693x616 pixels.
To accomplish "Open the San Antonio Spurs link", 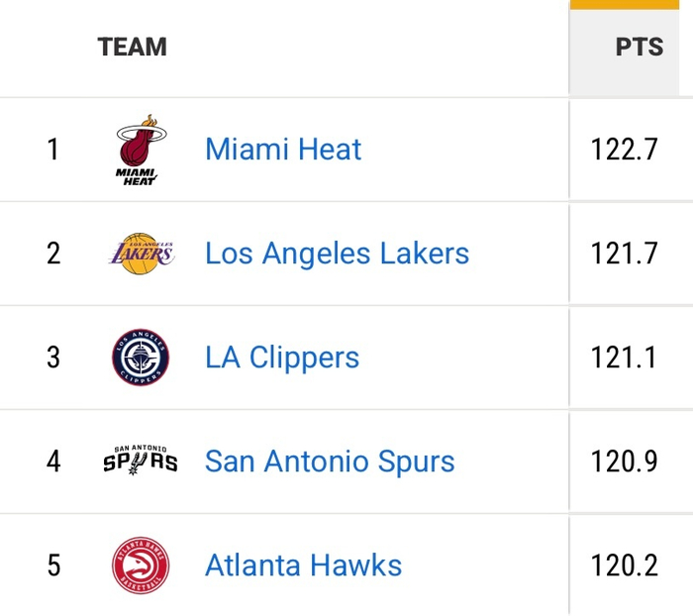I will [x=330, y=462].
